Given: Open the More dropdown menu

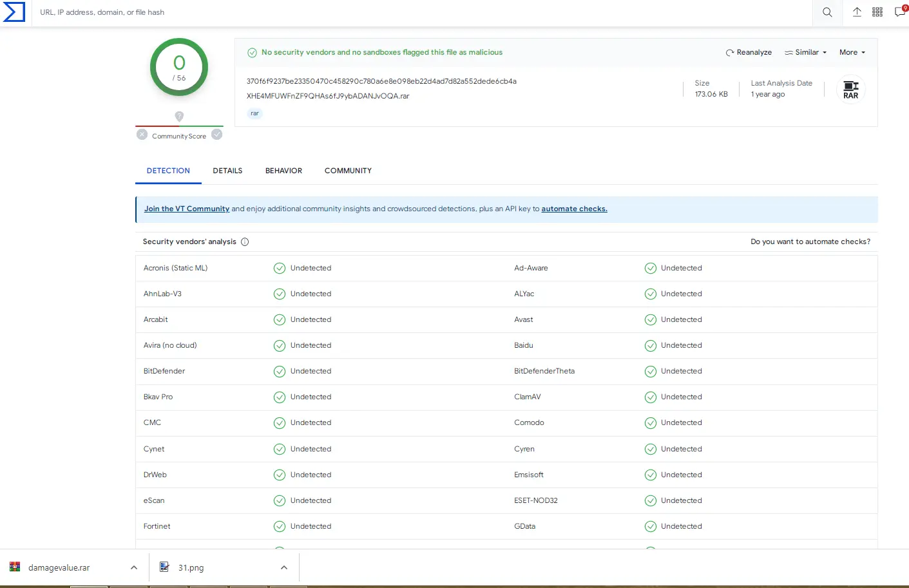Looking at the screenshot, I should tap(852, 53).
